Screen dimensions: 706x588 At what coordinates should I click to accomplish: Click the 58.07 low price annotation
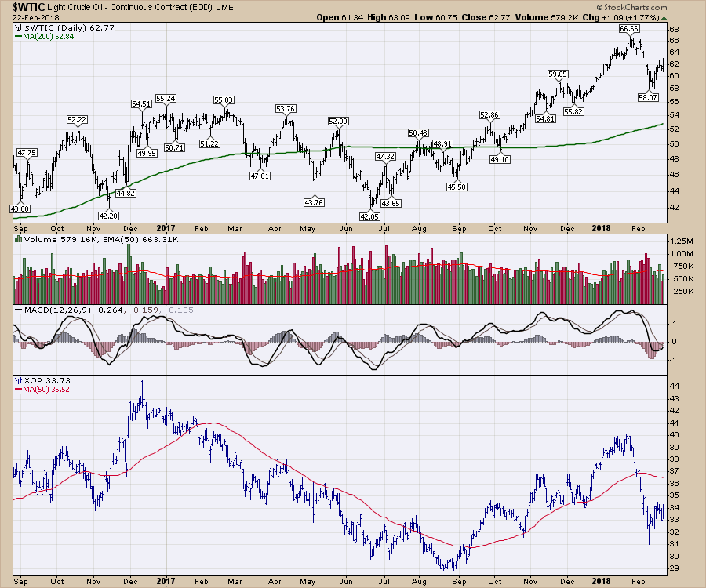(648, 97)
